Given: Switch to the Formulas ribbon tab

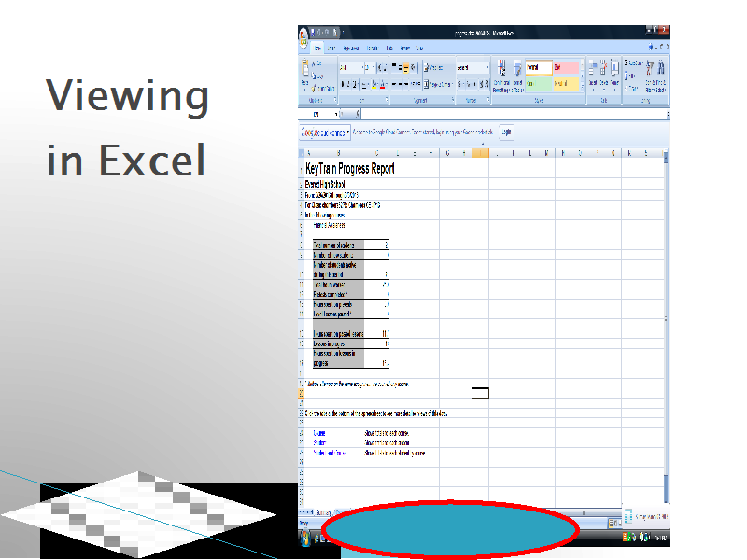Looking at the screenshot, I should [x=373, y=49].
